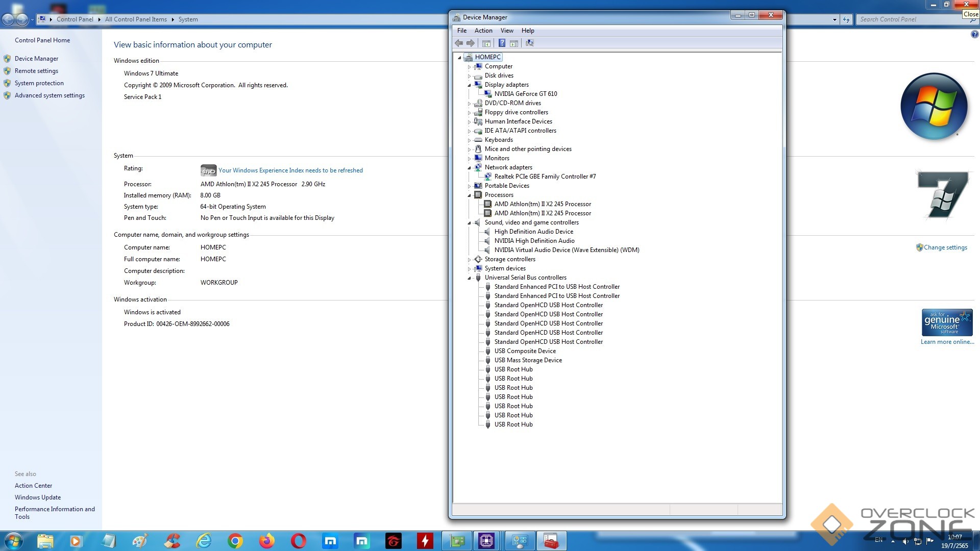The image size is (980, 551).
Task: Click the blue Help toolbar icon
Action: (x=502, y=43)
